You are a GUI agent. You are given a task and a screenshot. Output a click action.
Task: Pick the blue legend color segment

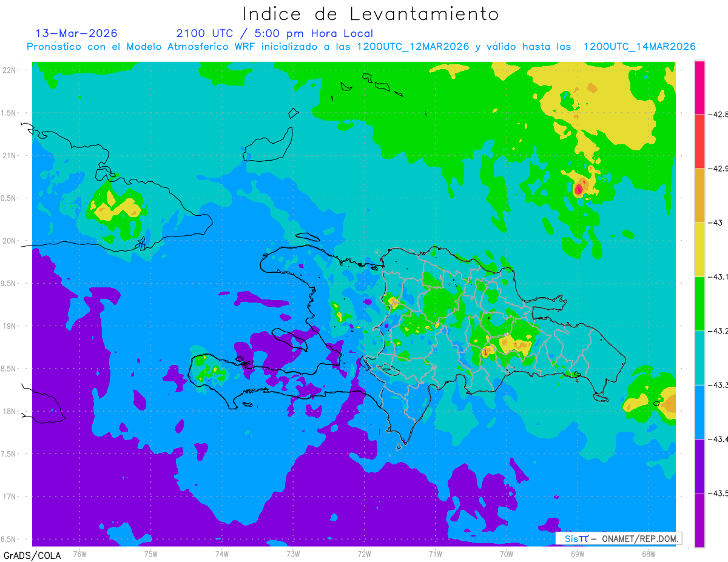tap(699, 412)
